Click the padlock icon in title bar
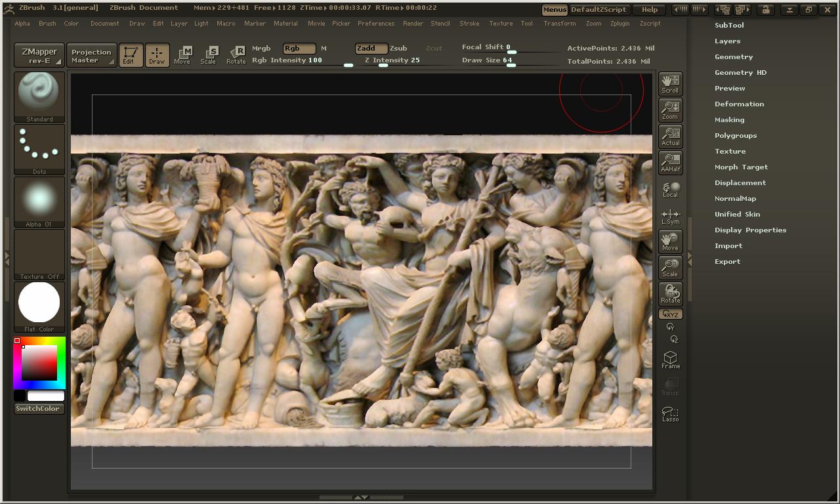Viewport: 840px width, 504px height. 765,10
